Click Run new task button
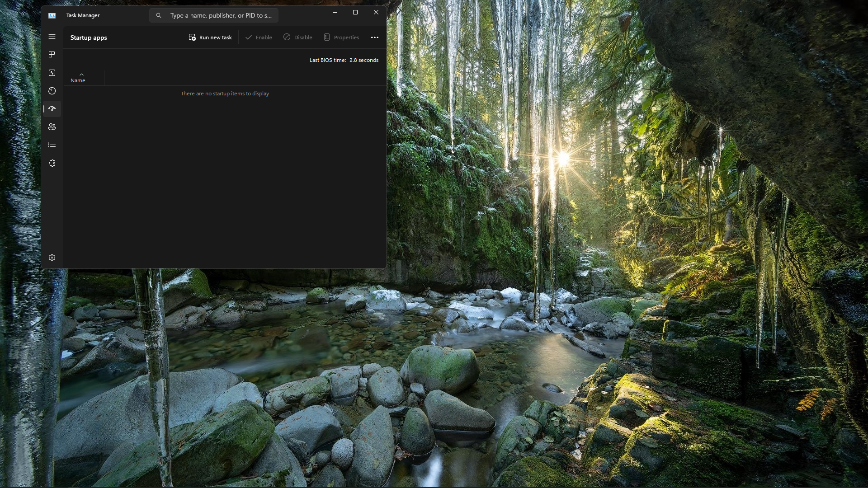 (x=210, y=38)
